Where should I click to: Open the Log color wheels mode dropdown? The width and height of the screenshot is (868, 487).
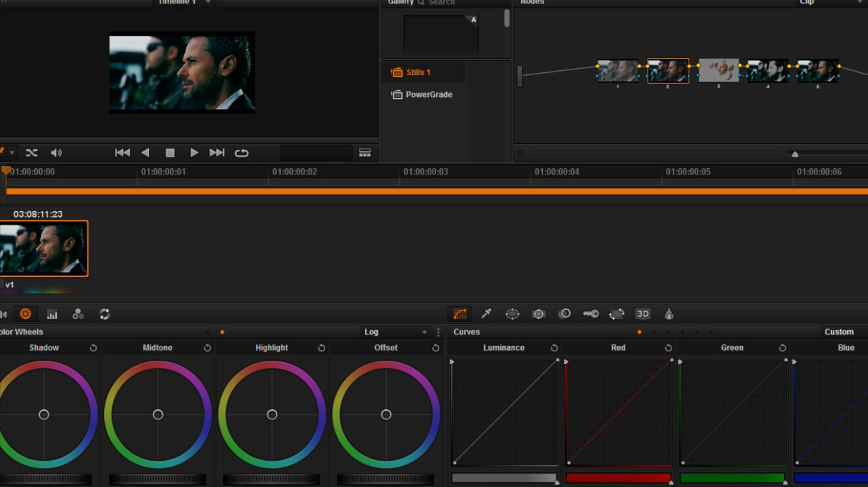[x=395, y=332]
